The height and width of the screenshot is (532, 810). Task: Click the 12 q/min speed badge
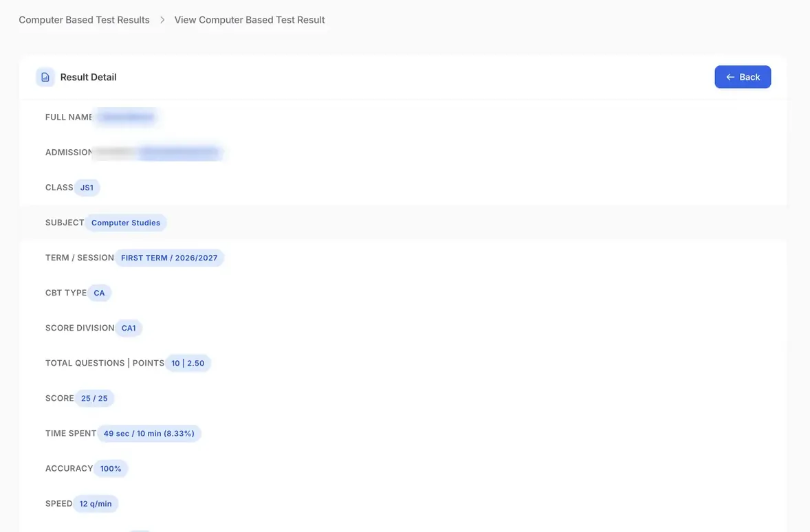[96, 504]
